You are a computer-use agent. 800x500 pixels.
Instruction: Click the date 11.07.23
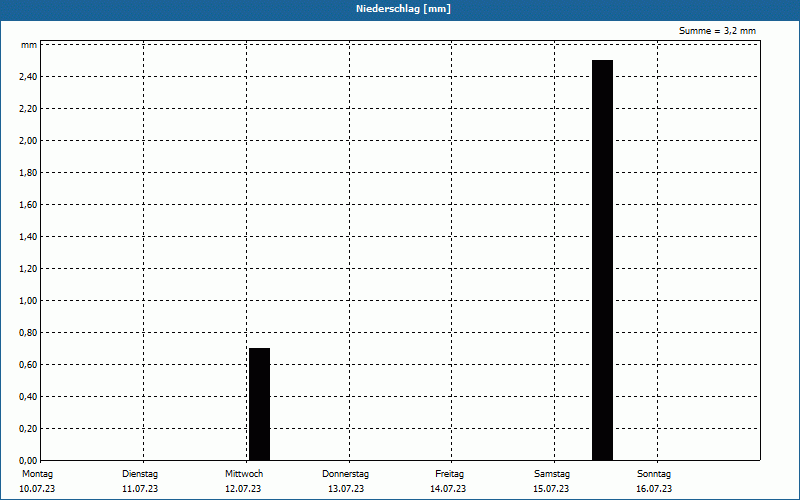(140, 489)
